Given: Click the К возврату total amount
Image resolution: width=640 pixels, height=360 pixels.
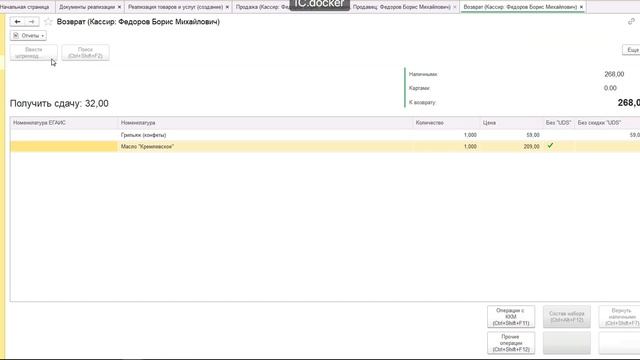Looking at the screenshot, I should pos(629,103).
